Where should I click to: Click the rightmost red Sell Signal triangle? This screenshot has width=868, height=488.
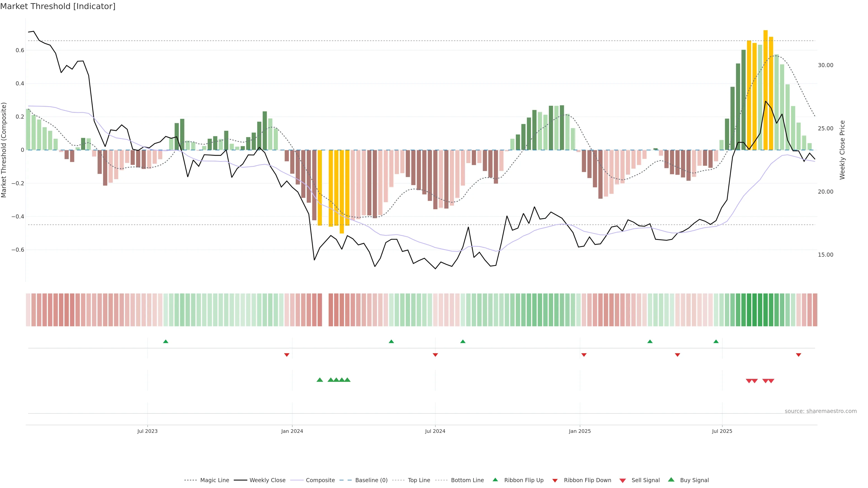[771, 381]
